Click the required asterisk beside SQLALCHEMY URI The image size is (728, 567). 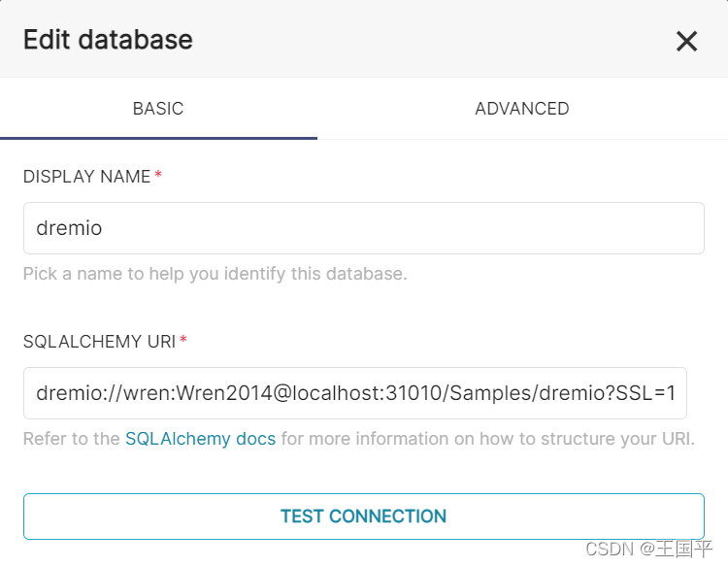click(183, 341)
